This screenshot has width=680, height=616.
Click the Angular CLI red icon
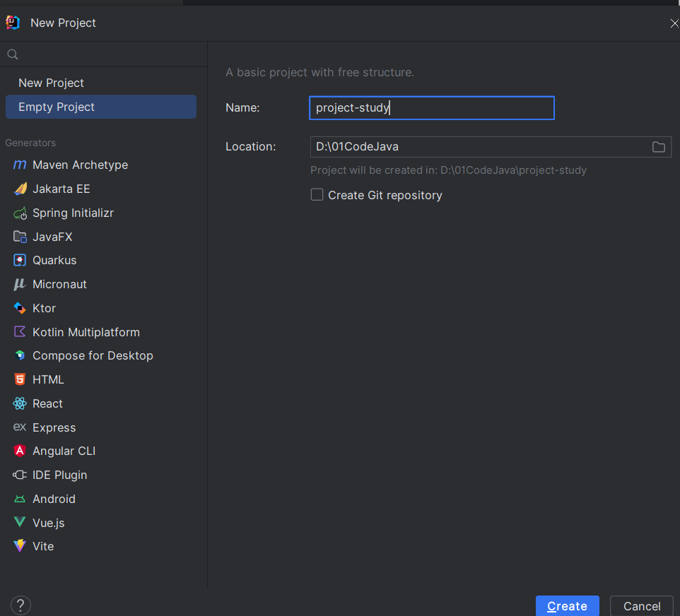tap(20, 451)
